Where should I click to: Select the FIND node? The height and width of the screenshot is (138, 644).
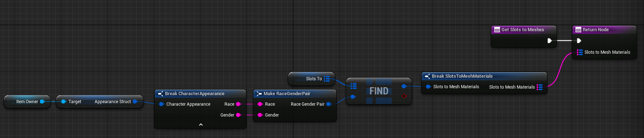click(x=379, y=91)
